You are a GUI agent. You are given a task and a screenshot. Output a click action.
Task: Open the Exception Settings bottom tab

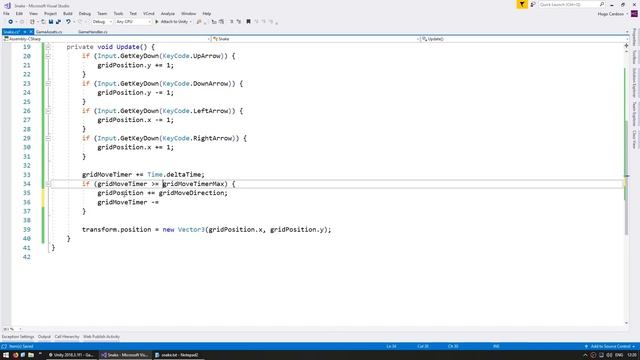[18, 337]
